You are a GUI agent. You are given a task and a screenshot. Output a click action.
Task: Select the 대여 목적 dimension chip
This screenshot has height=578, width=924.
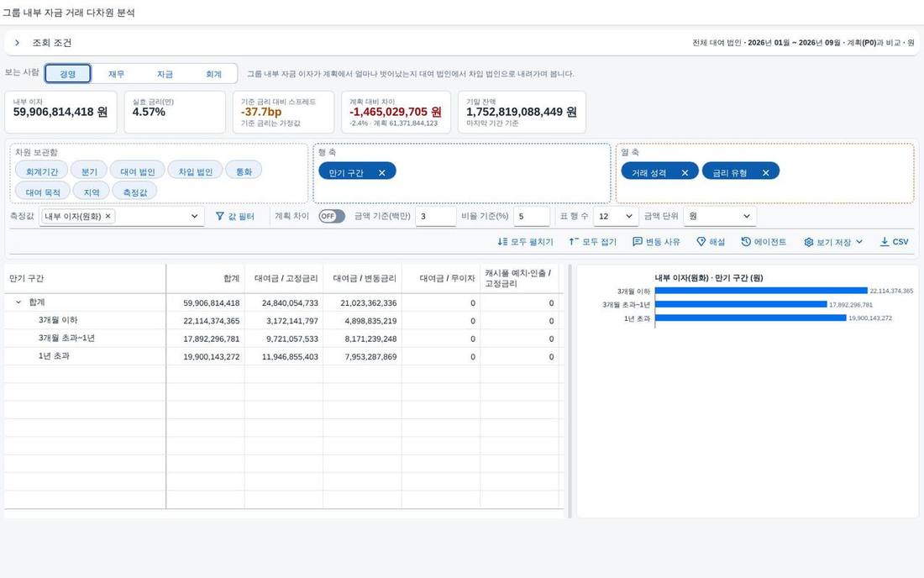pyautogui.click(x=43, y=192)
